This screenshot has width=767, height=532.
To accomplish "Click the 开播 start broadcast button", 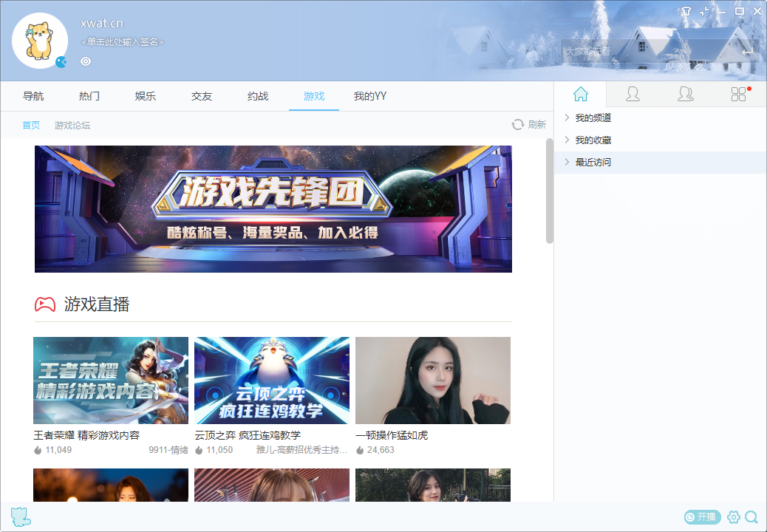I will tap(703, 516).
